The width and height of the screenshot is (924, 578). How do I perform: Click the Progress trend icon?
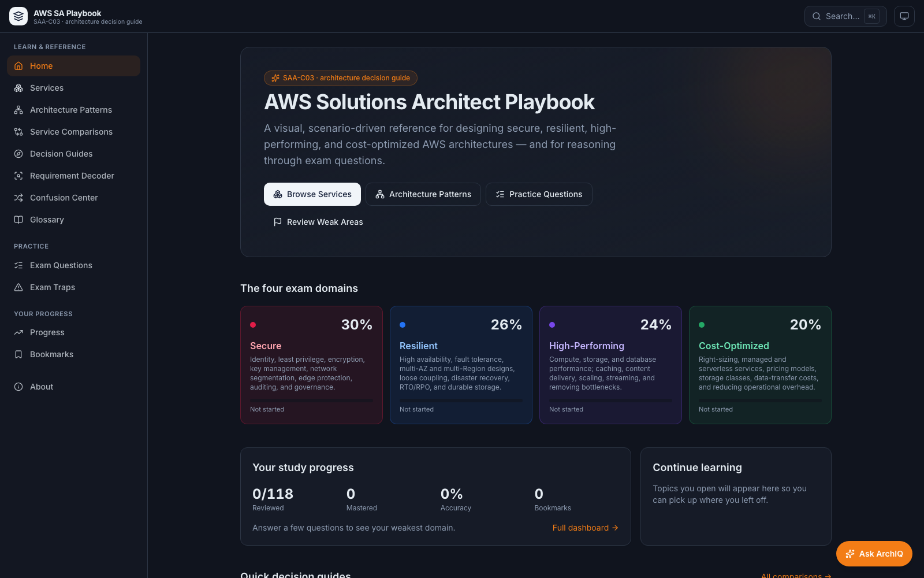[x=18, y=332]
